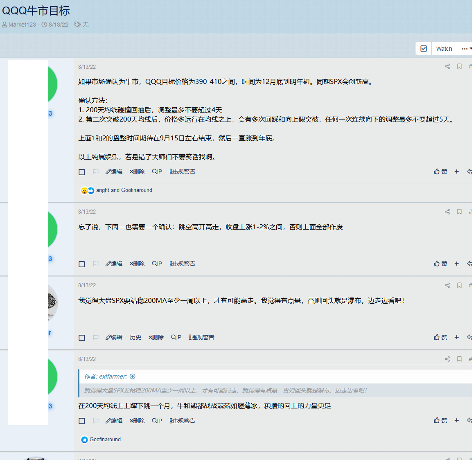Open exifarmer avatar on SPX 200MA post
This screenshot has height=460, width=476.
[53, 303]
